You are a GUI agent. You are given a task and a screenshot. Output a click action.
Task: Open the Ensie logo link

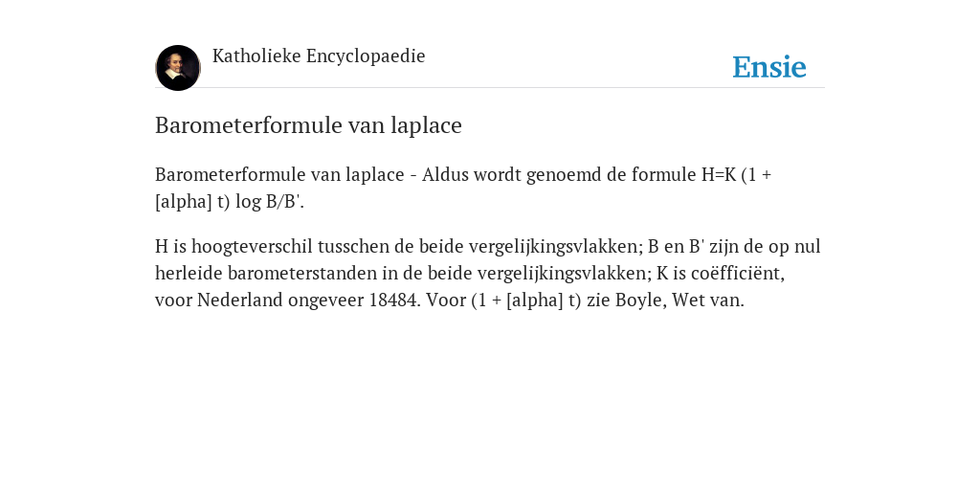(769, 67)
